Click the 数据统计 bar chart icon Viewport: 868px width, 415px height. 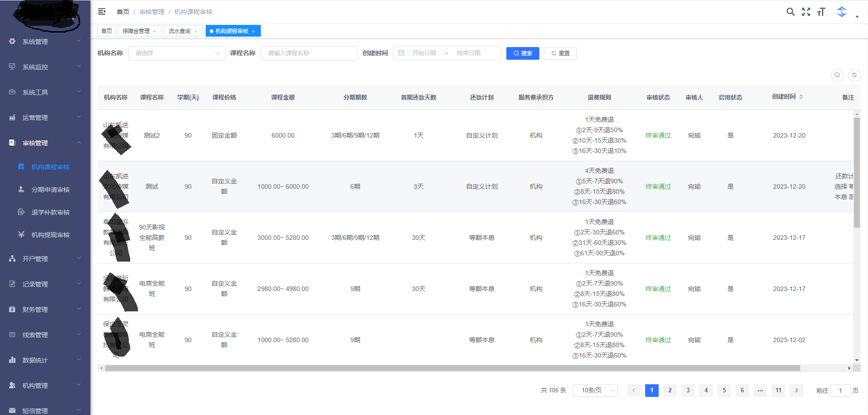(12, 360)
